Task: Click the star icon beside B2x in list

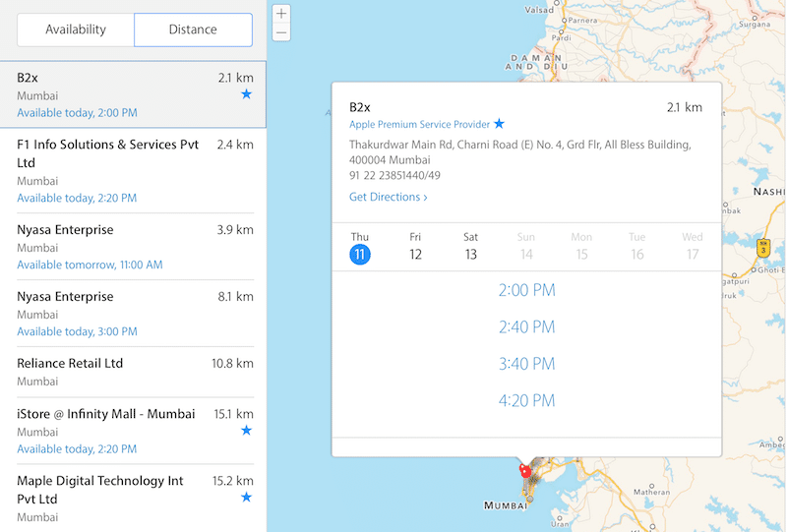Action: (246, 94)
